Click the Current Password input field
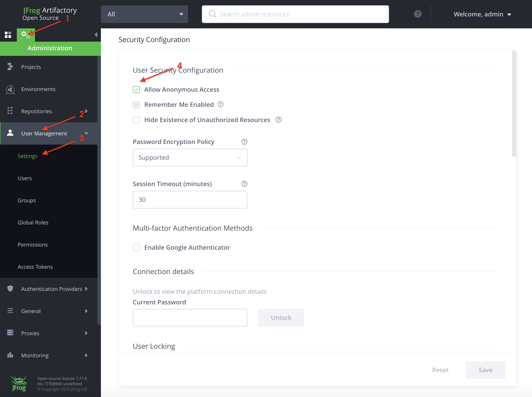This screenshot has height=397, width=532. click(x=190, y=317)
